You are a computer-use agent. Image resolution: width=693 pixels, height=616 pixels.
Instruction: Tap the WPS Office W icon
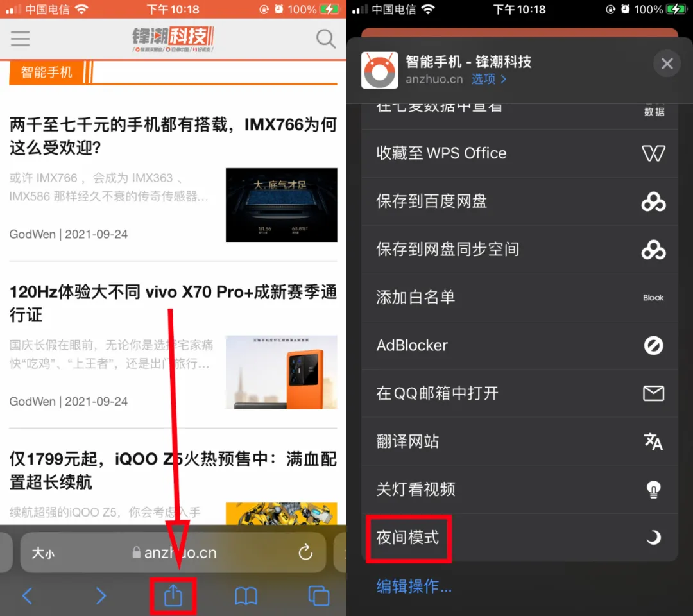(x=653, y=153)
